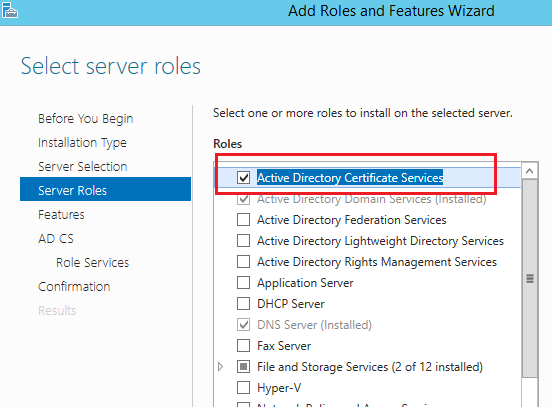Tick the Fax Server checkbox

(243, 346)
